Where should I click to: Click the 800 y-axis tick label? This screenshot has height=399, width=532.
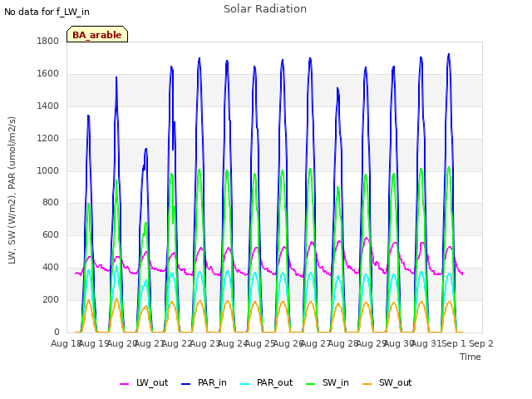(51, 203)
